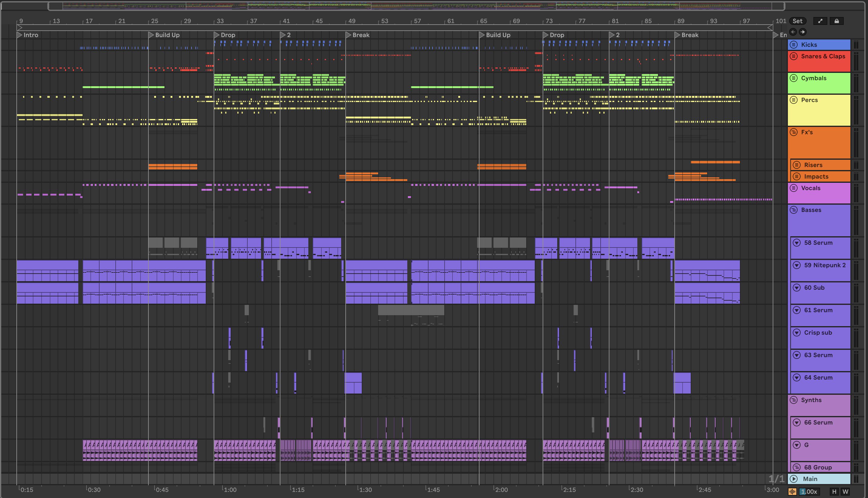Unfold the Basses group track
Viewport: 868px width, 498px height.
(x=794, y=210)
